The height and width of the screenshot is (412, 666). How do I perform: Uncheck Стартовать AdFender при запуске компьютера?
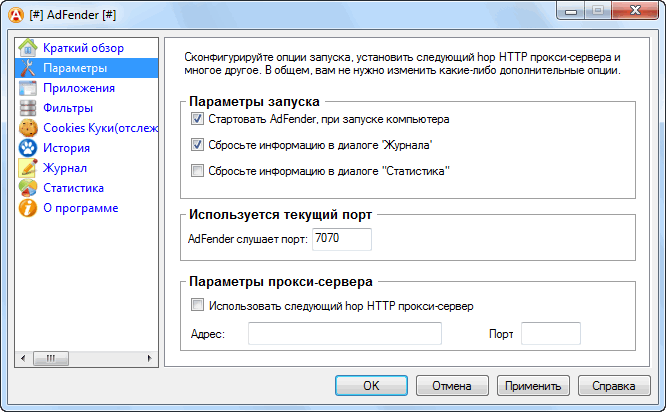197,119
